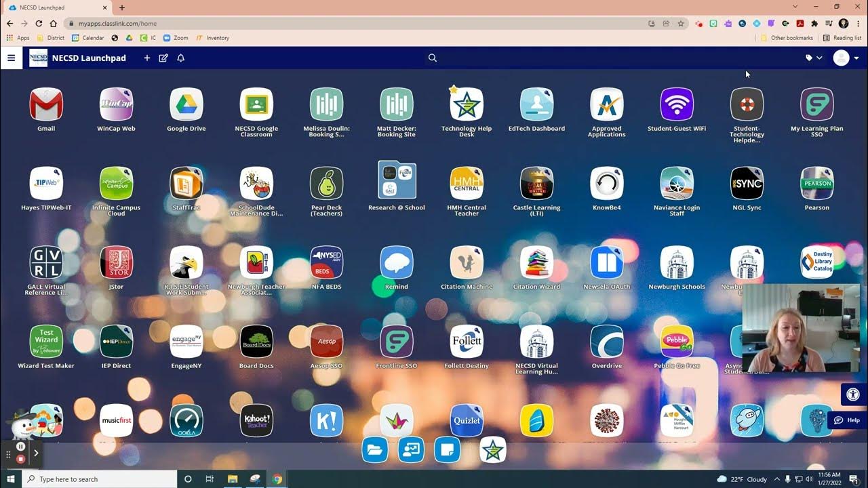Launch Hayes TIPWeb-IT

(46, 184)
